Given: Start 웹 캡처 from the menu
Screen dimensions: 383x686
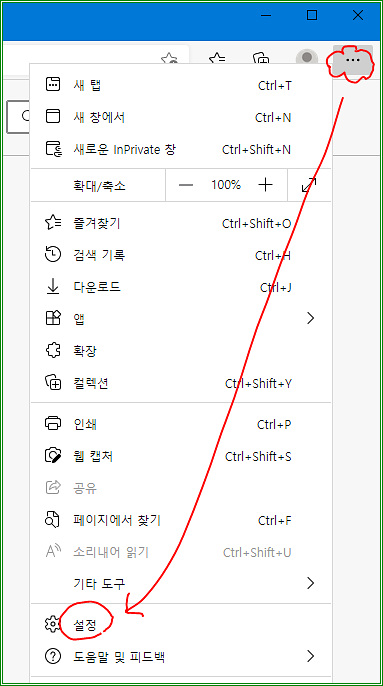Looking at the screenshot, I should point(180,456).
